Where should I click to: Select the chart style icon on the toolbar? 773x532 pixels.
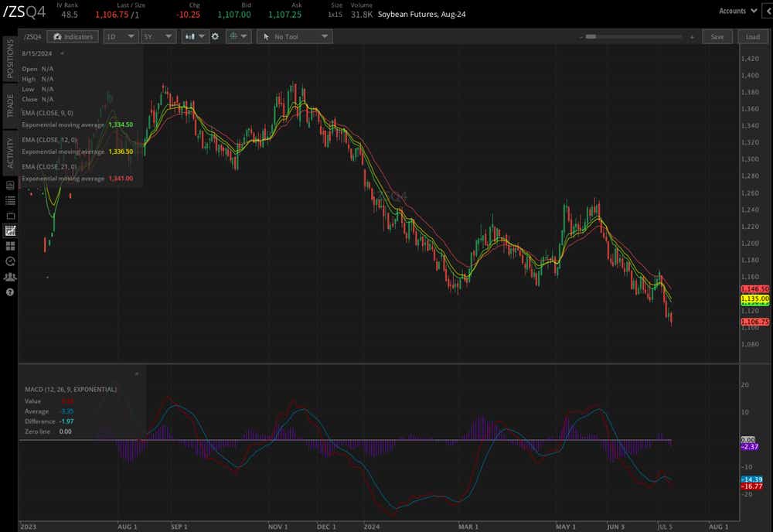[189, 36]
